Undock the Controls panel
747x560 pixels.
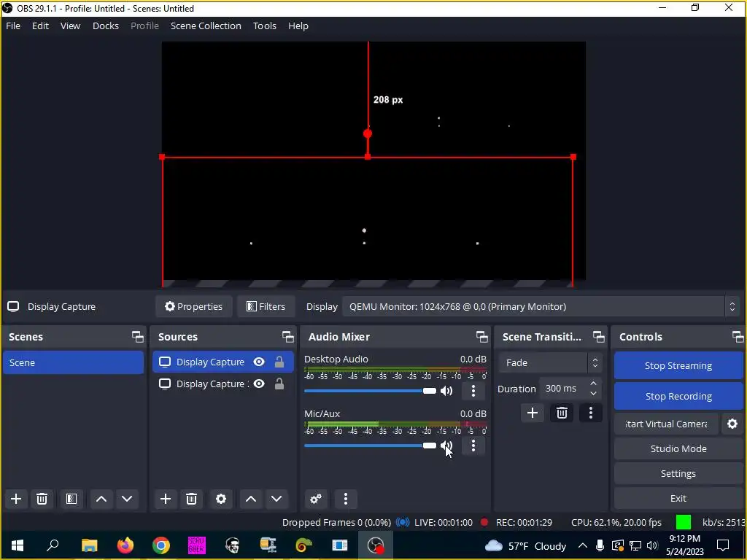(738, 337)
